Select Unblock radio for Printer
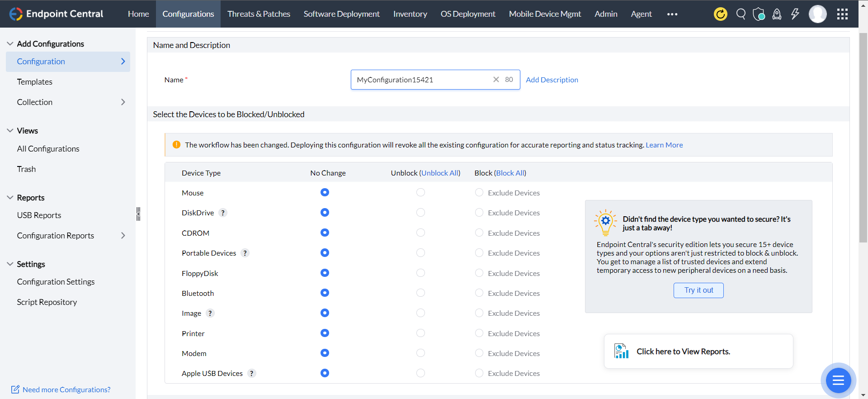 [x=420, y=333]
